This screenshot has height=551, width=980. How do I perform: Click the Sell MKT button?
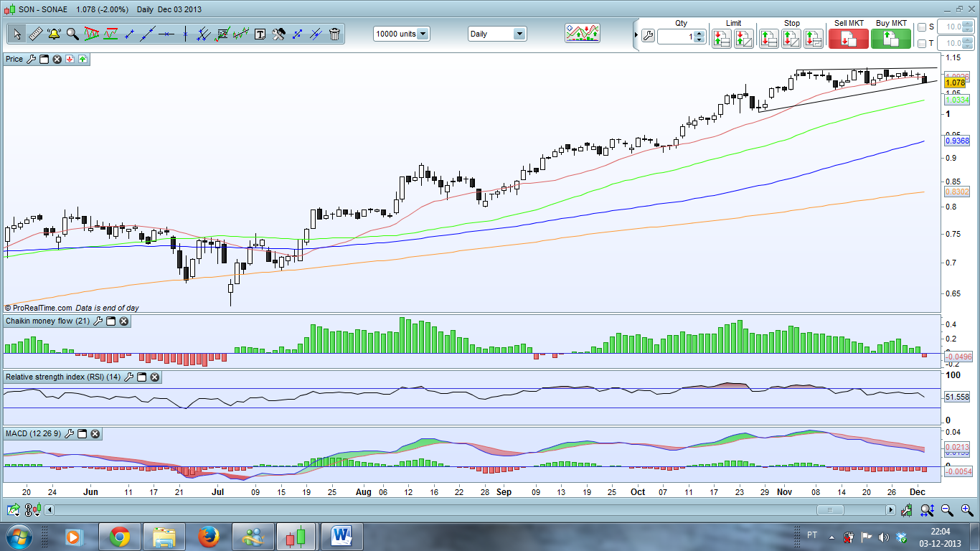tap(848, 38)
